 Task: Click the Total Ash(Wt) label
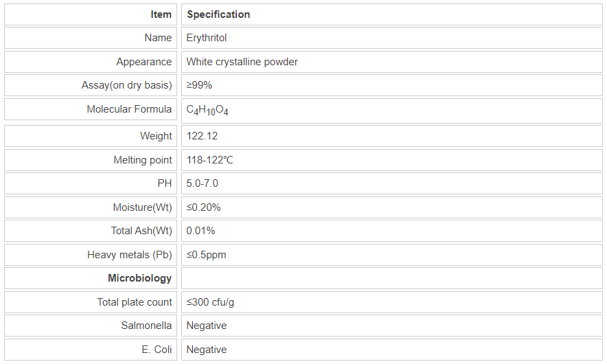pos(141,231)
